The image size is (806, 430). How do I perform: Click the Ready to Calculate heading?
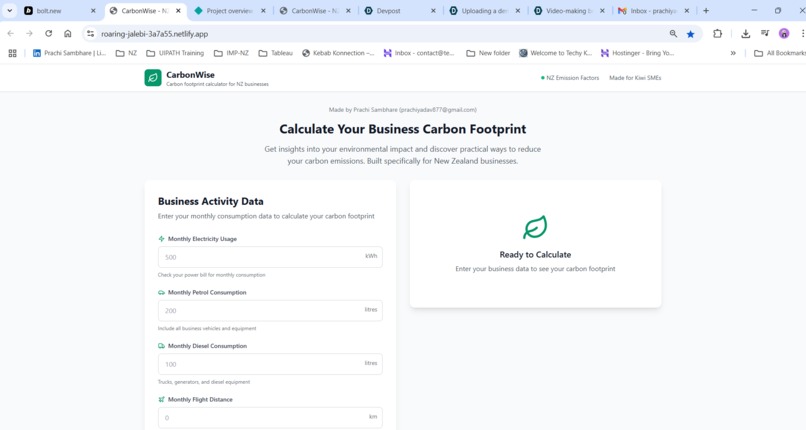535,254
